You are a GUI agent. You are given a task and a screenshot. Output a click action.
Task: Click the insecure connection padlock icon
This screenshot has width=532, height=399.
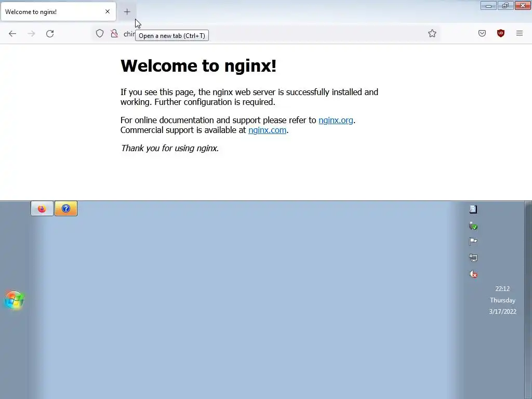pos(114,33)
